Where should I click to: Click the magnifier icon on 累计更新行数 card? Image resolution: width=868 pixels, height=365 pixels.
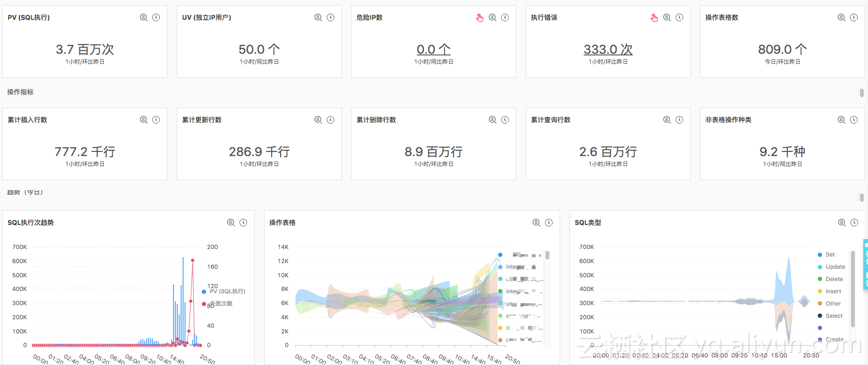(318, 120)
